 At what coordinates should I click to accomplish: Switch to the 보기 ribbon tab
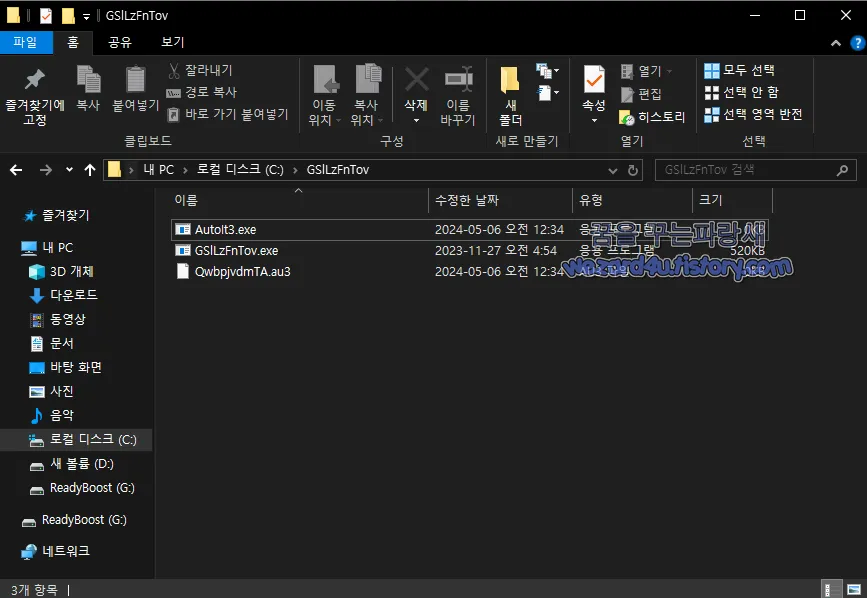[173, 43]
